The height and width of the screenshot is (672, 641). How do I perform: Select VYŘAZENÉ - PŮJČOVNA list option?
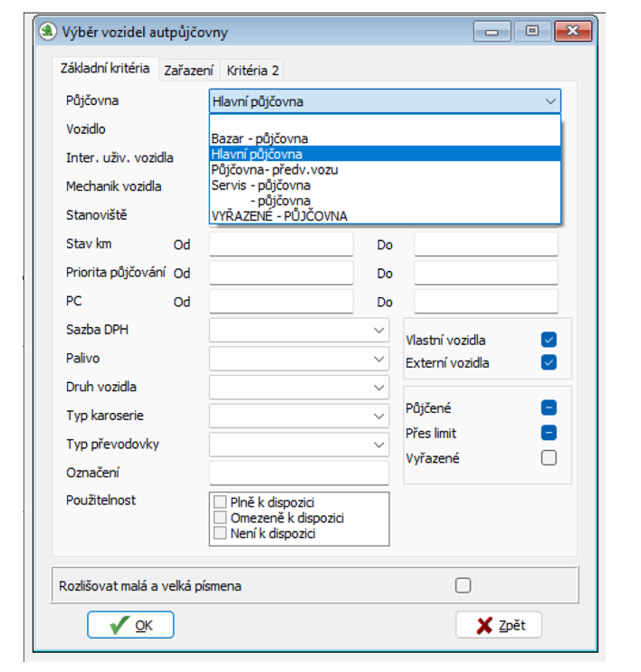click(279, 216)
